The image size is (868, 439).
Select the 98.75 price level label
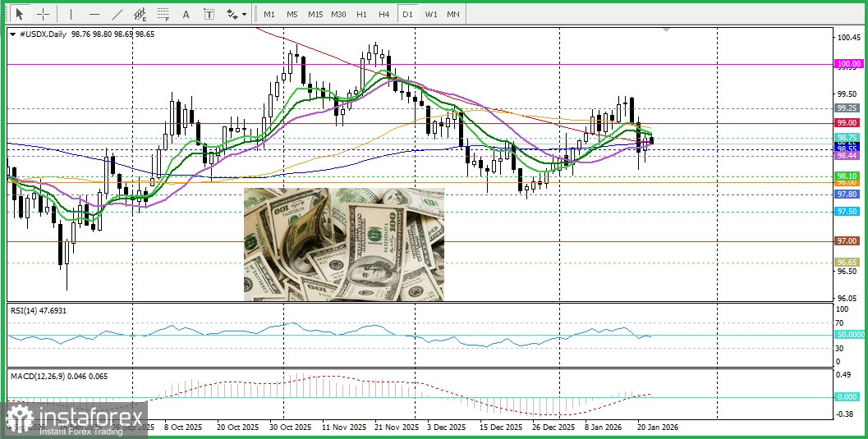[847, 138]
